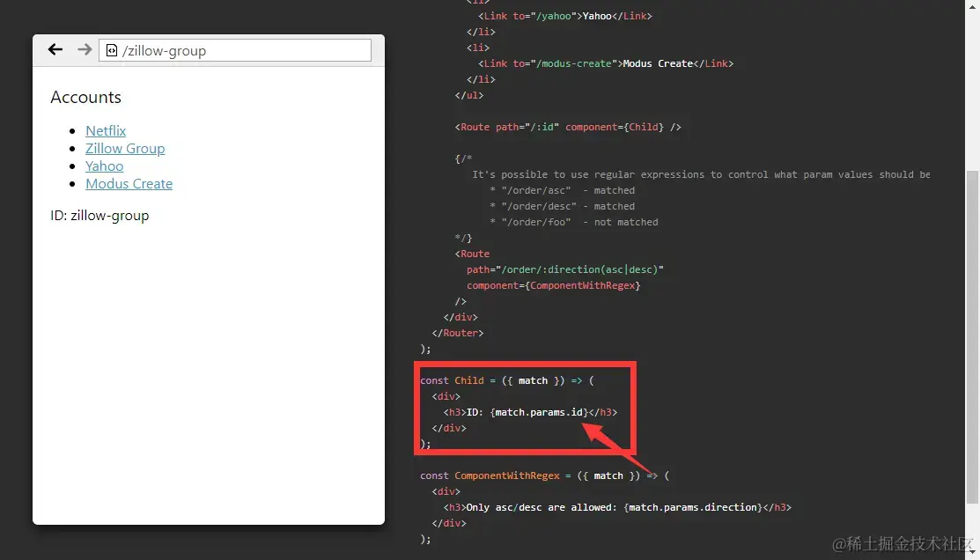
Task: Click the 'const Child' declaration line
Action: pos(507,380)
